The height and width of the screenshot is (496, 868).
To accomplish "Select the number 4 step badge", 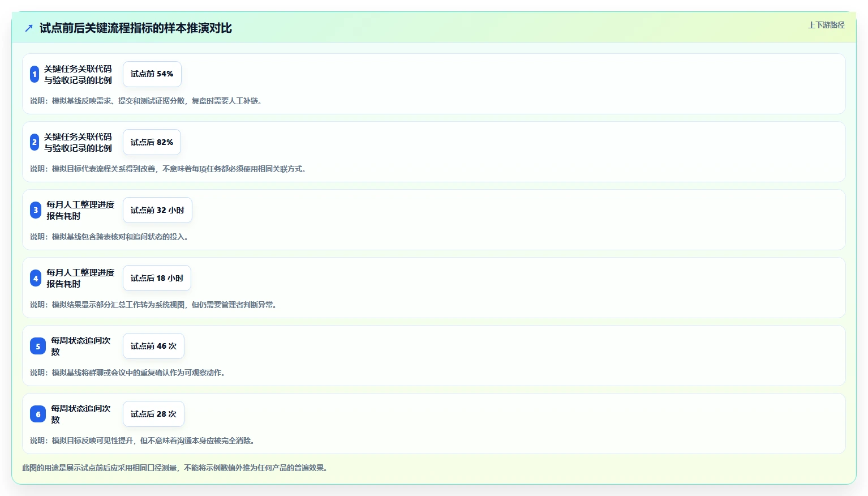I will pyautogui.click(x=36, y=278).
